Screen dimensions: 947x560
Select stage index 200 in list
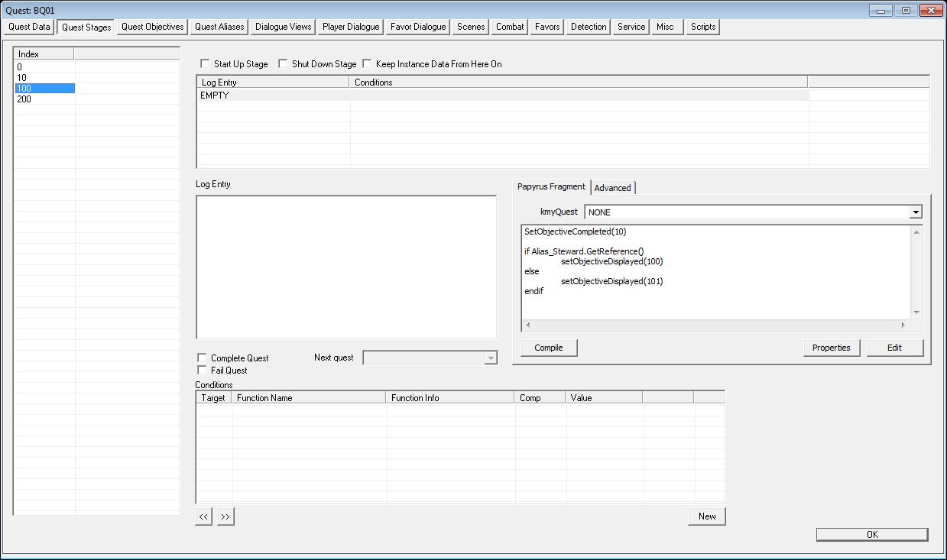(44, 99)
